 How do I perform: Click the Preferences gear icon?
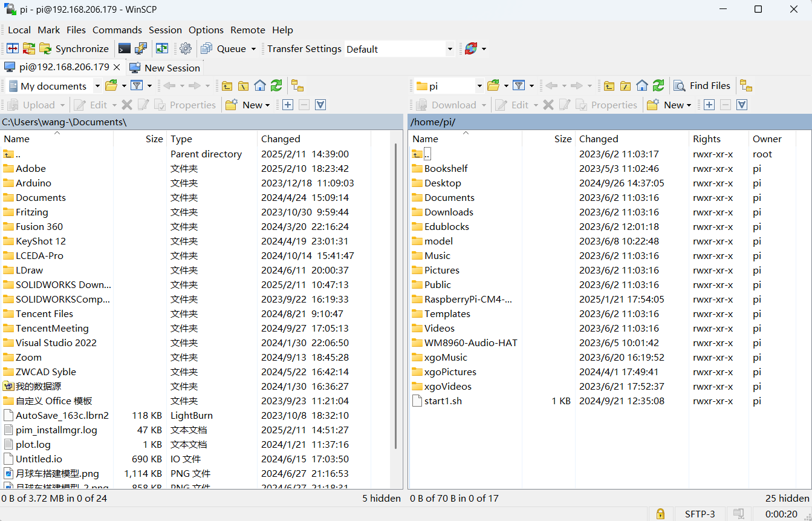[x=186, y=49]
